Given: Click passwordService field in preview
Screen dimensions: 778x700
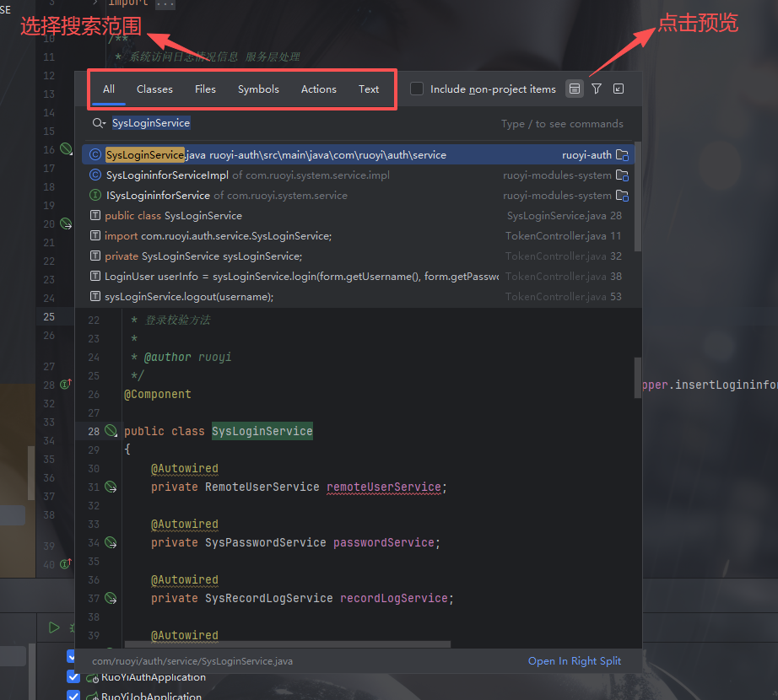Looking at the screenshot, I should coord(384,542).
